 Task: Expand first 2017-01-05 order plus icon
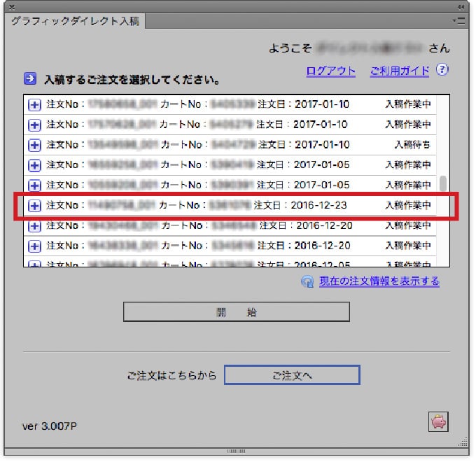pos(34,165)
